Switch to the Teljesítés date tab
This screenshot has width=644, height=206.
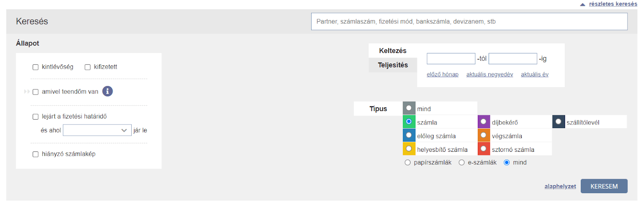(393, 65)
